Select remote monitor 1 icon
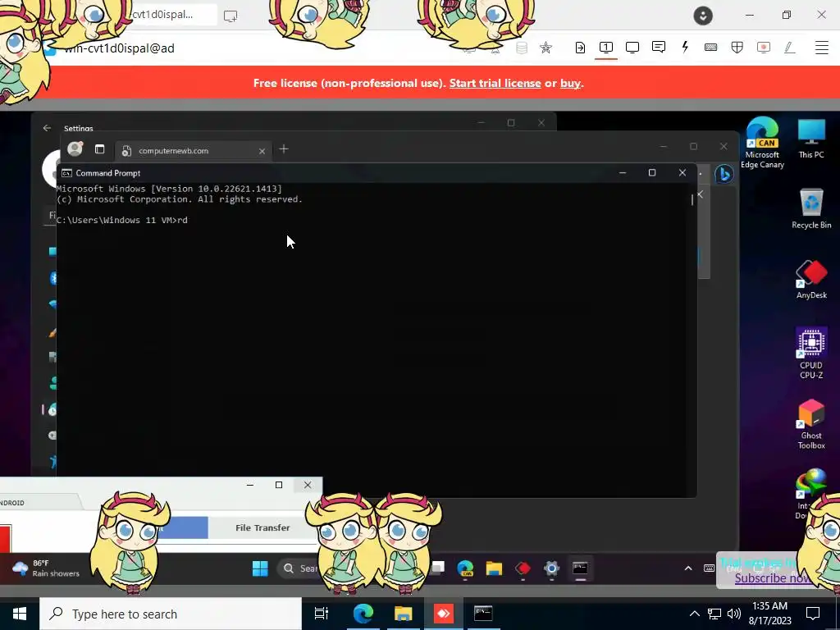Screen dimensions: 840x630 (x=606, y=48)
